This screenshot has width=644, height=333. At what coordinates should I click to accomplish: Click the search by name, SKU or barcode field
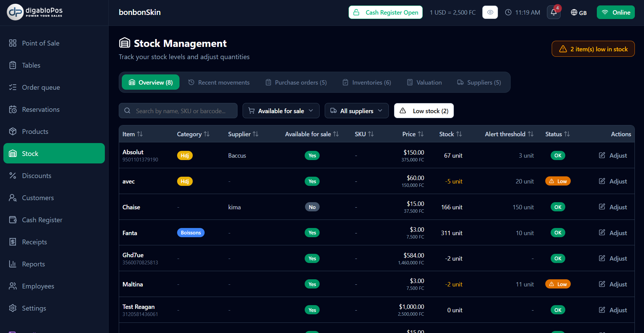(178, 111)
